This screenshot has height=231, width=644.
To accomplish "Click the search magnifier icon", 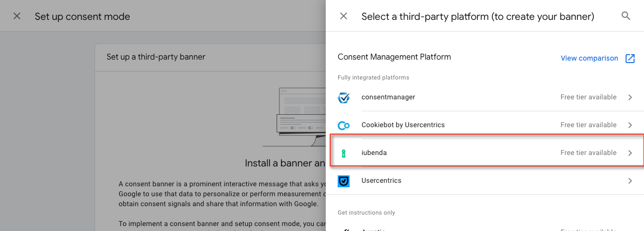I will [x=626, y=16].
